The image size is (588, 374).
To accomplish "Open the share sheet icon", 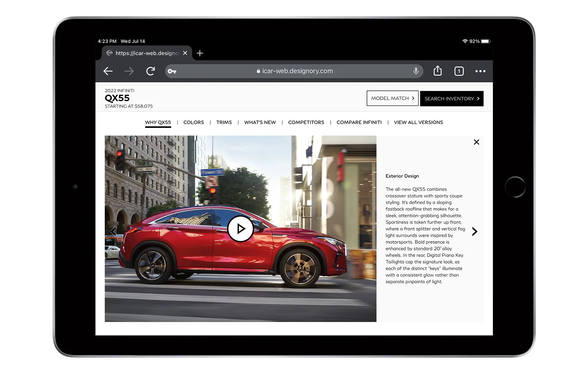I will coord(438,71).
